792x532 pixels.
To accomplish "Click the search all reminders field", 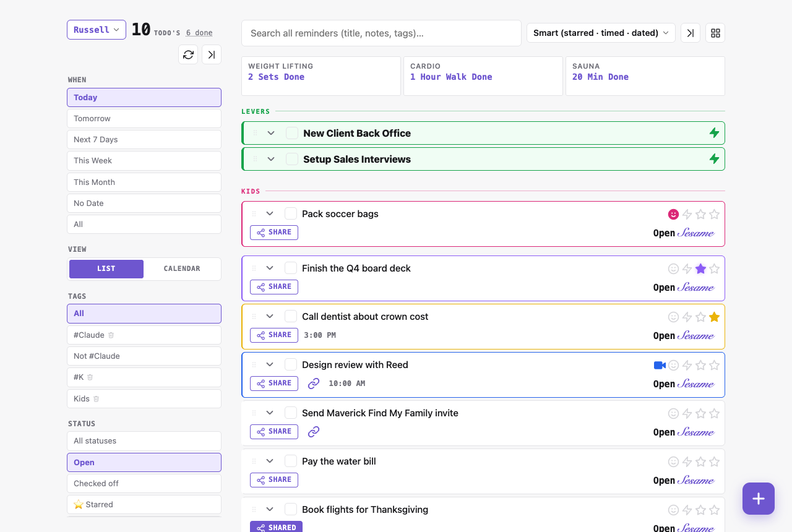I will click(382, 33).
